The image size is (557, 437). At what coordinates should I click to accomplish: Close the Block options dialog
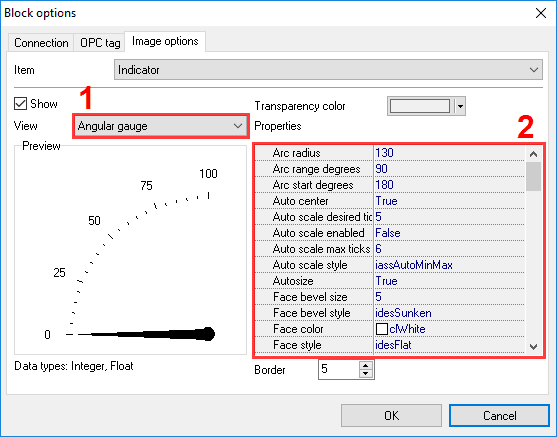click(x=541, y=13)
